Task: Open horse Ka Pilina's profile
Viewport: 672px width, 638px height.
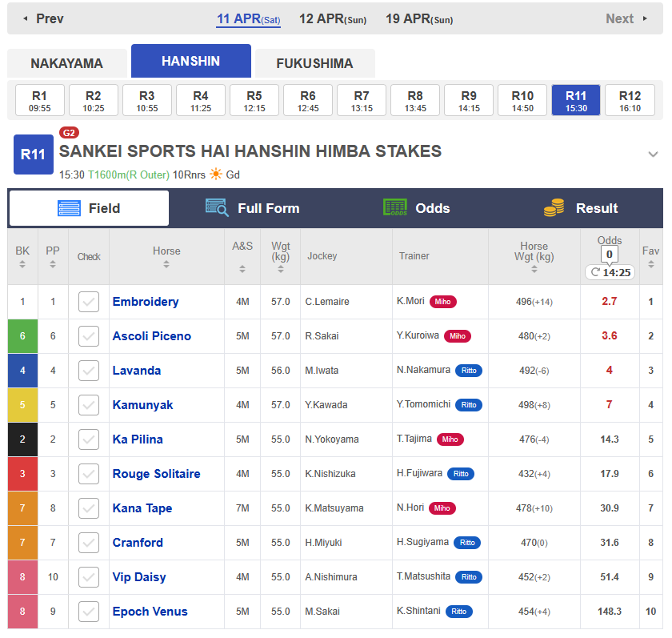Action: click(x=138, y=439)
